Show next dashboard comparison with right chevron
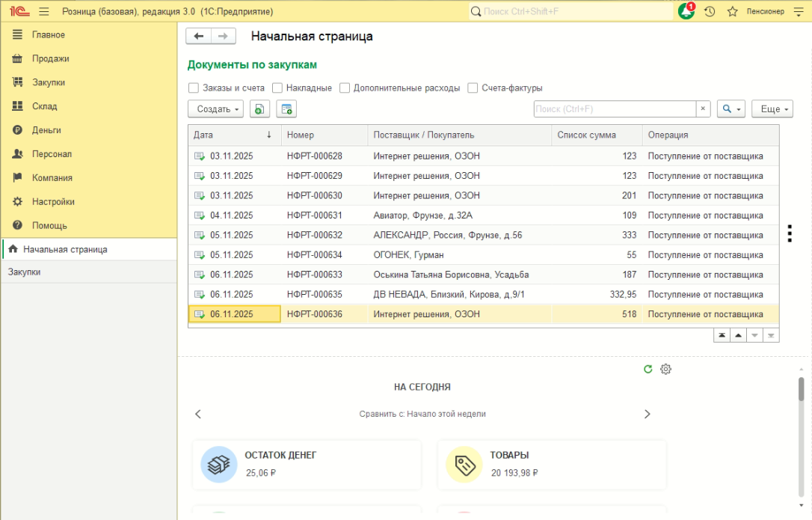 [648, 414]
